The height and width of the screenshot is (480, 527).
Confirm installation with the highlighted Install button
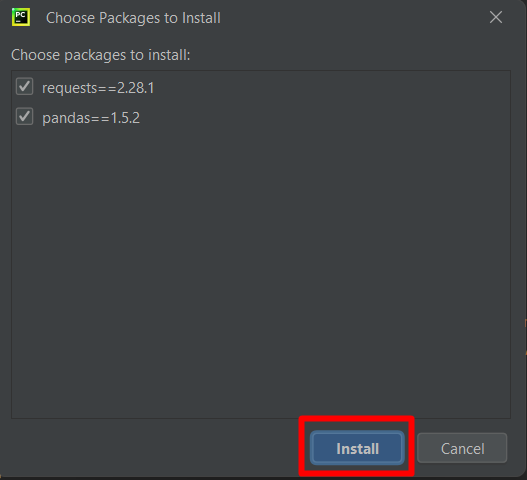(357, 448)
